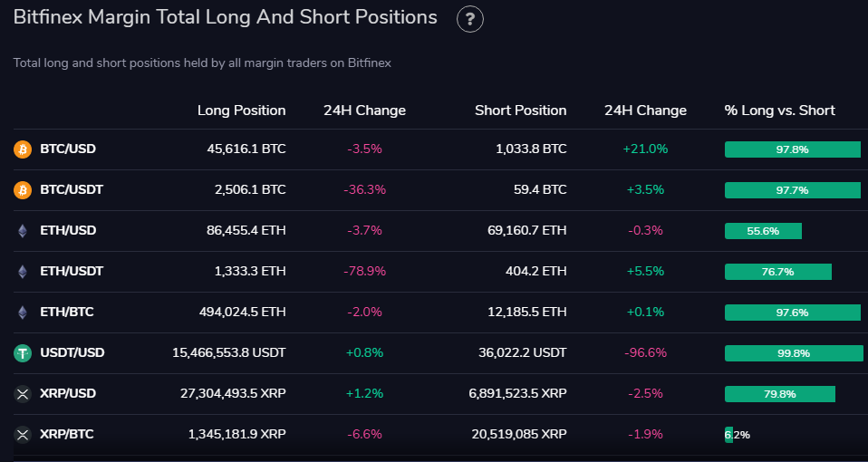Select the Short Position column header
The width and height of the screenshot is (868, 462).
click(x=520, y=111)
